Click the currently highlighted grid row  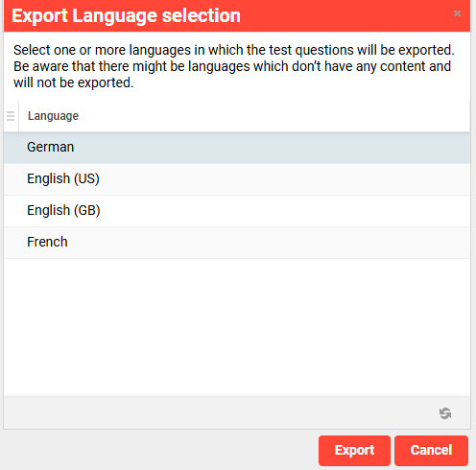click(x=237, y=148)
